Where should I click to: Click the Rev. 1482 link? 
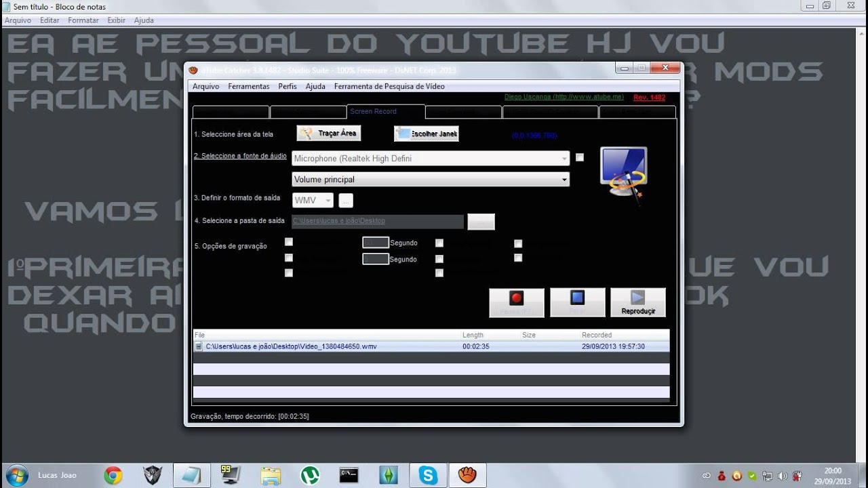(x=649, y=98)
